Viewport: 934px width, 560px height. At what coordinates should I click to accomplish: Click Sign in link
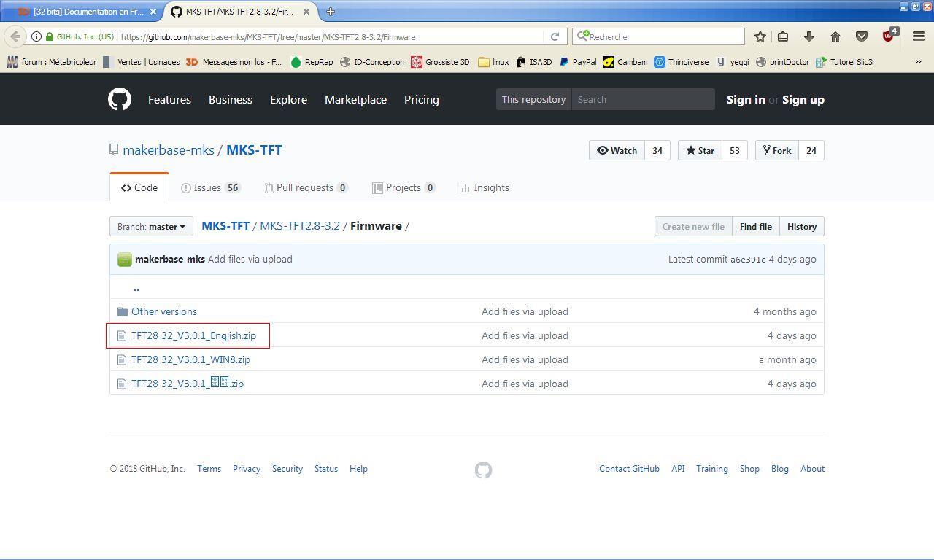pyautogui.click(x=746, y=99)
